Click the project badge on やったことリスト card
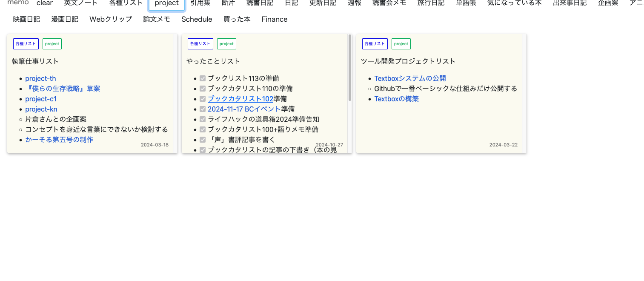644x281 pixels. click(x=226, y=43)
